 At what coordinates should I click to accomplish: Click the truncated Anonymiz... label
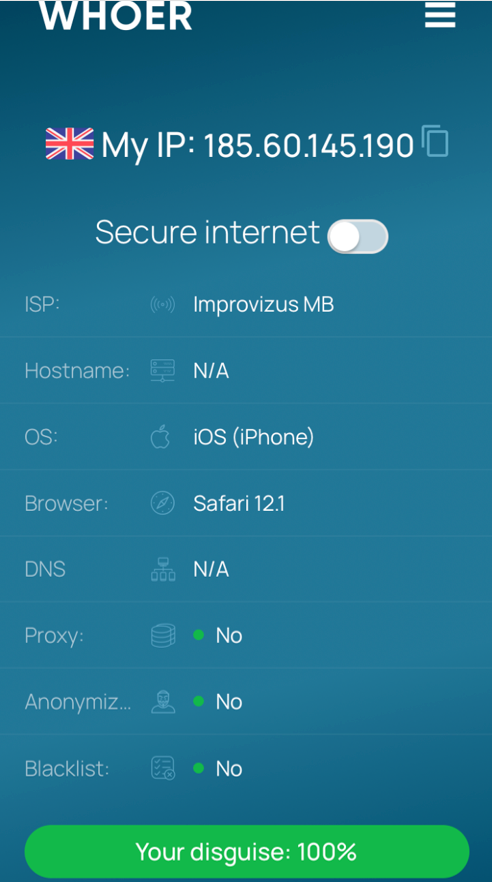(78, 702)
